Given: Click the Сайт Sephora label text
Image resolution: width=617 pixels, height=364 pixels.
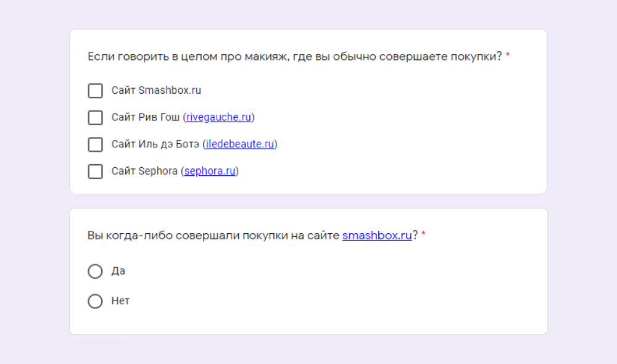Looking at the screenshot, I should [142, 171].
